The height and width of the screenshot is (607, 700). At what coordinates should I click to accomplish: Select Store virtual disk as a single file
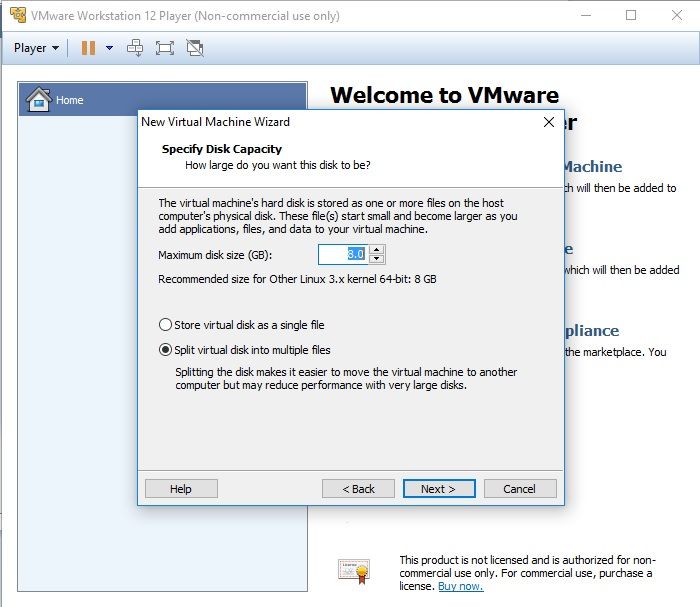165,325
